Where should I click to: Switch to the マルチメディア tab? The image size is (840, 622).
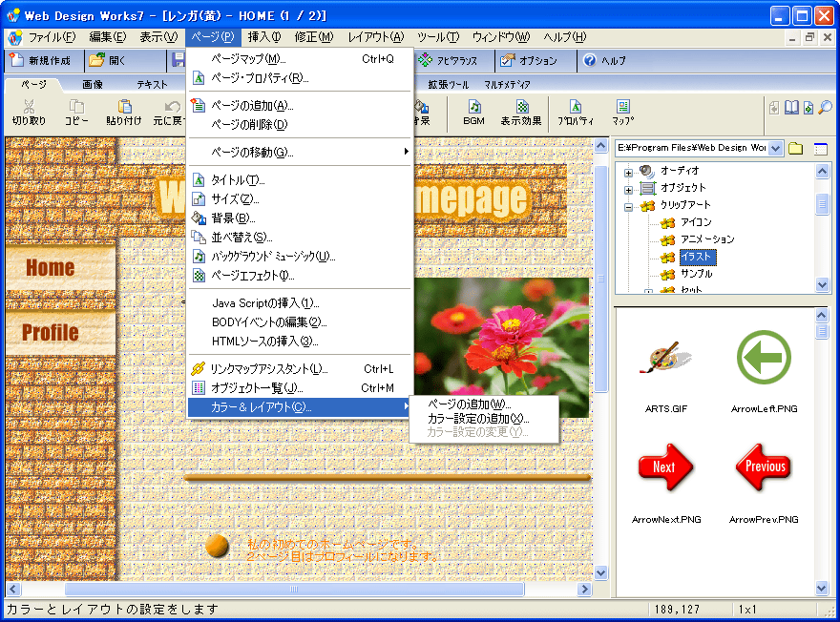pyautogui.click(x=507, y=85)
